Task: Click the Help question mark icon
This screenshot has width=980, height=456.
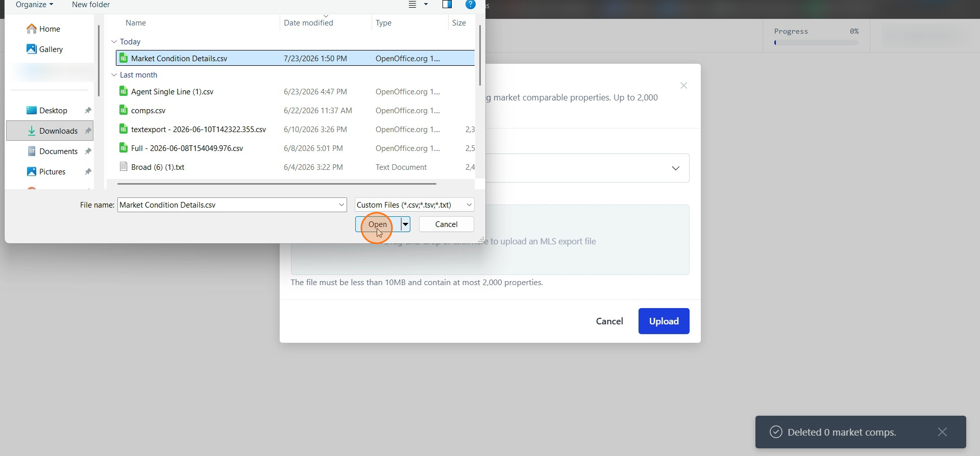Action: 471,5
